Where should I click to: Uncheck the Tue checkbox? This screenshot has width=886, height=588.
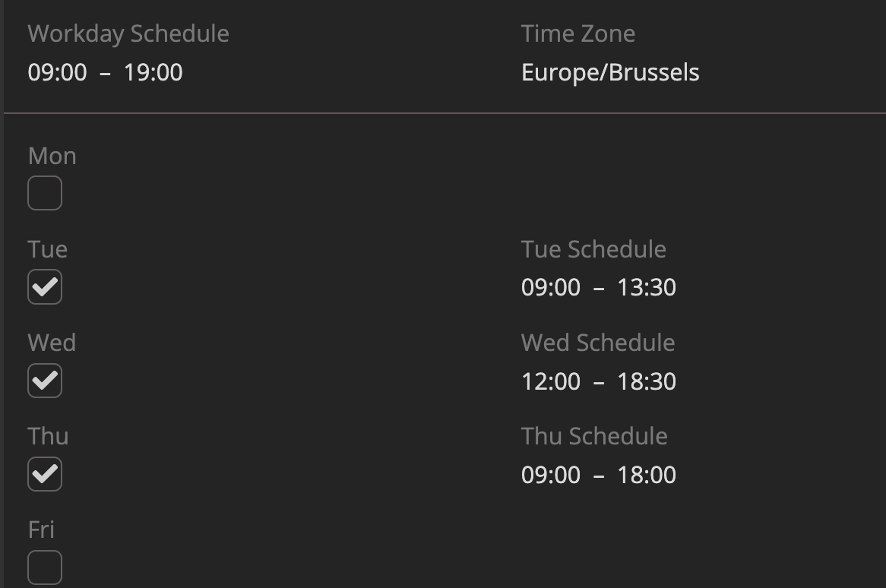[x=45, y=287]
